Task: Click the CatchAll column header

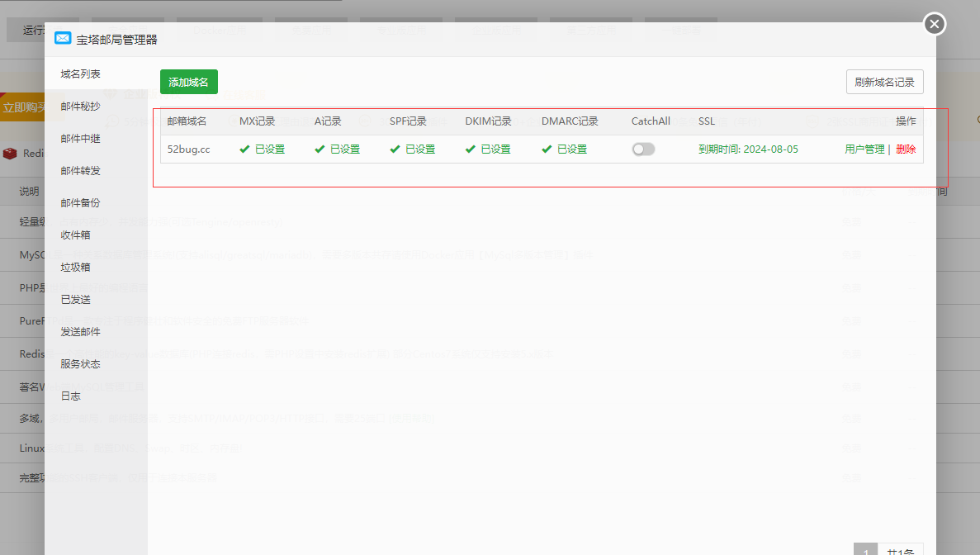Action: pos(651,121)
